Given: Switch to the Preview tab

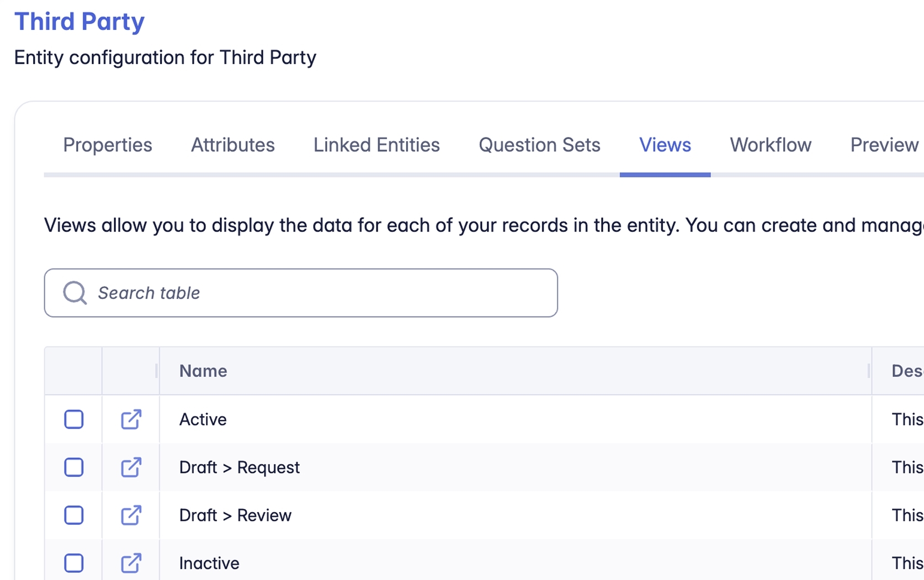Looking at the screenshot, I should [x=884, y=145].
